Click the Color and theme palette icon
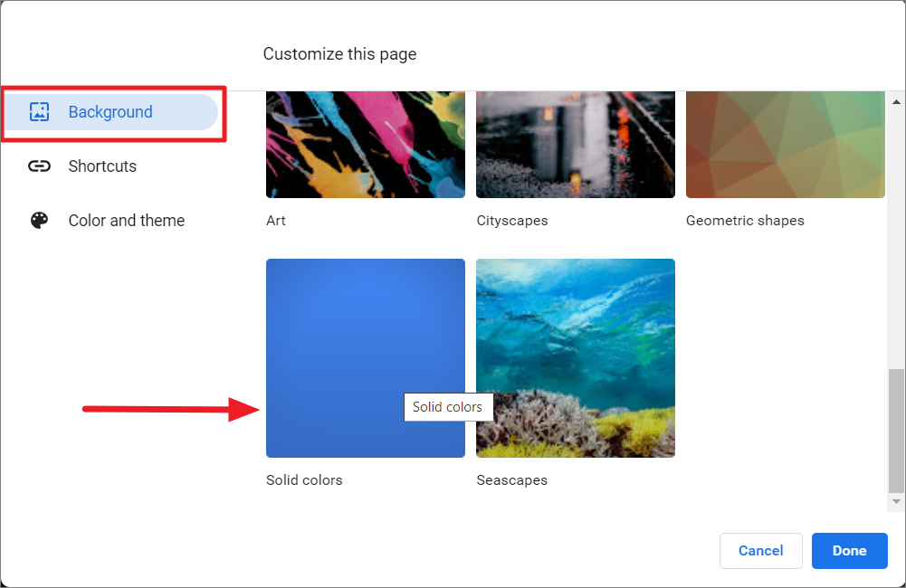Screen dimensions: 906x588 click(x=39, y=220)
